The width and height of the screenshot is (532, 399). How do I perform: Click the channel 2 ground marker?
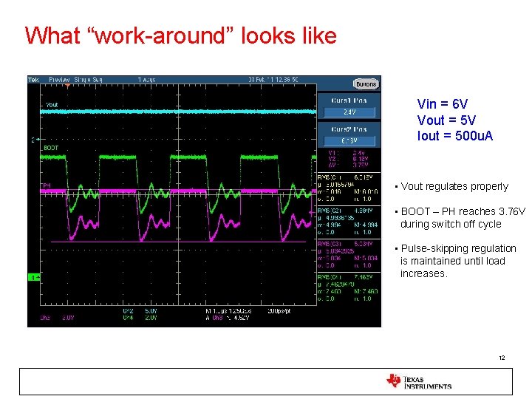point(35,140)
